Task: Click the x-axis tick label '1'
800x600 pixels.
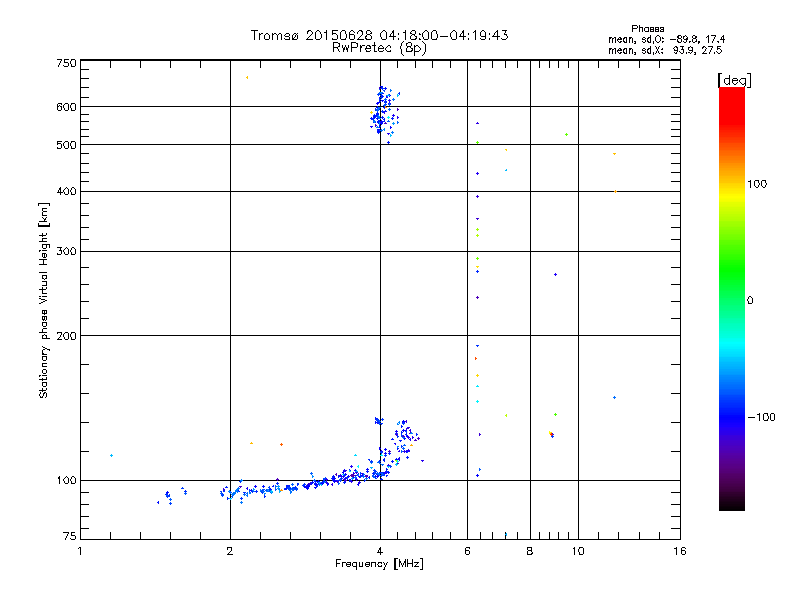Action: click(x=80, y=551)
